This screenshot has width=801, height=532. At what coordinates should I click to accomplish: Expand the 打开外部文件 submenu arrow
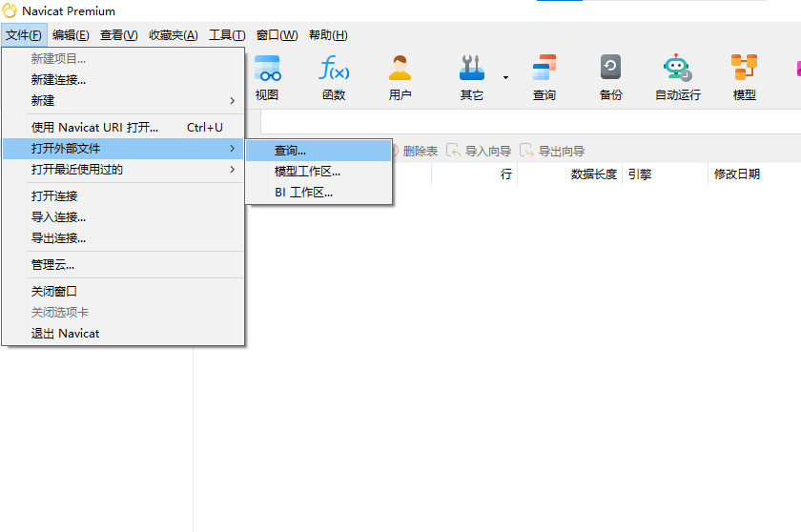tap(233, 148)
